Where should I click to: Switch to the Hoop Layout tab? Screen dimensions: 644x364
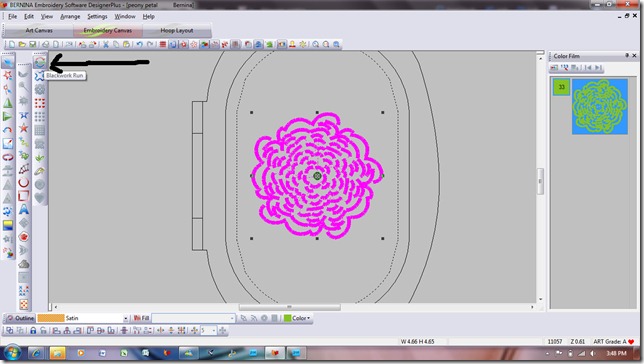[177, 30]
